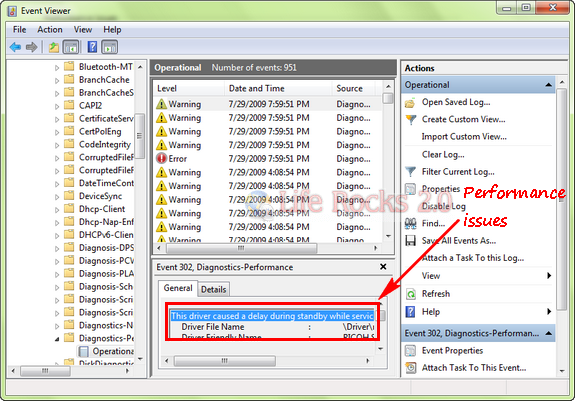
Task: Select the Dhcp-Nap-Enf tree item
Action: 106,222
